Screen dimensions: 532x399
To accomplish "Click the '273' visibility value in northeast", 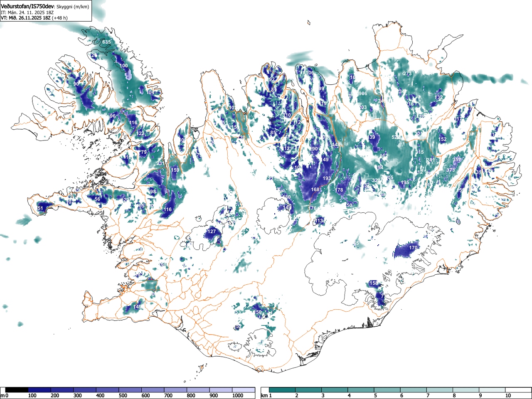I will pyautogui.click(x=407, y=74).
